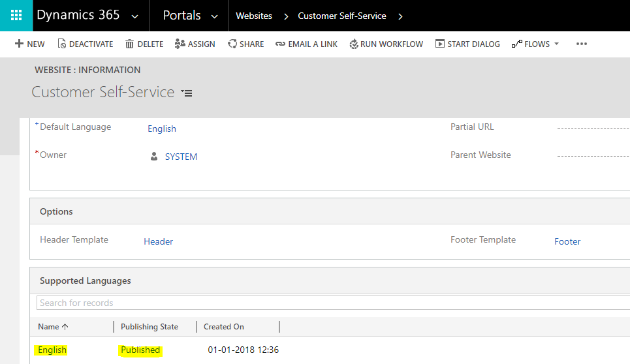Click EMAIL A LINK command label

click(313, 44)
